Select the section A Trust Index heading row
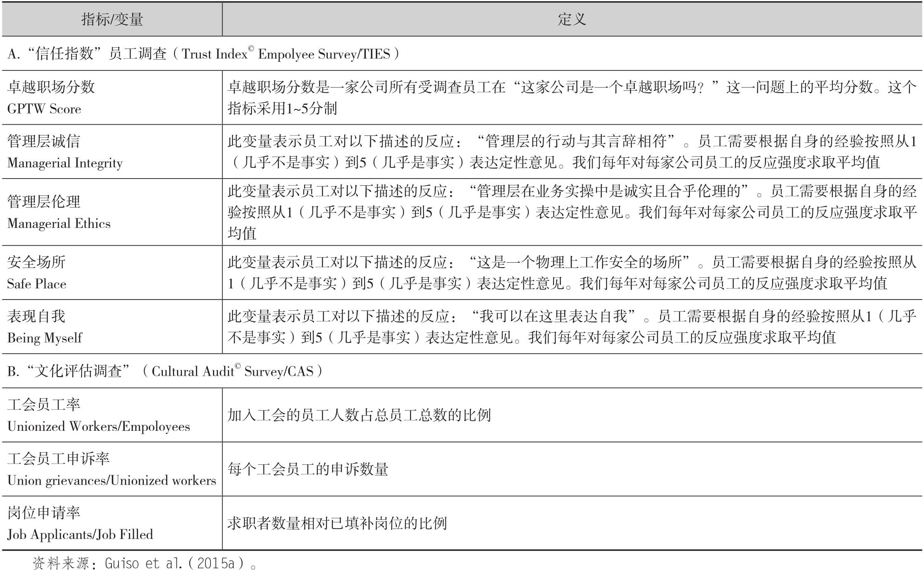This screenshot has height=570, width=924. coord(203,54)
